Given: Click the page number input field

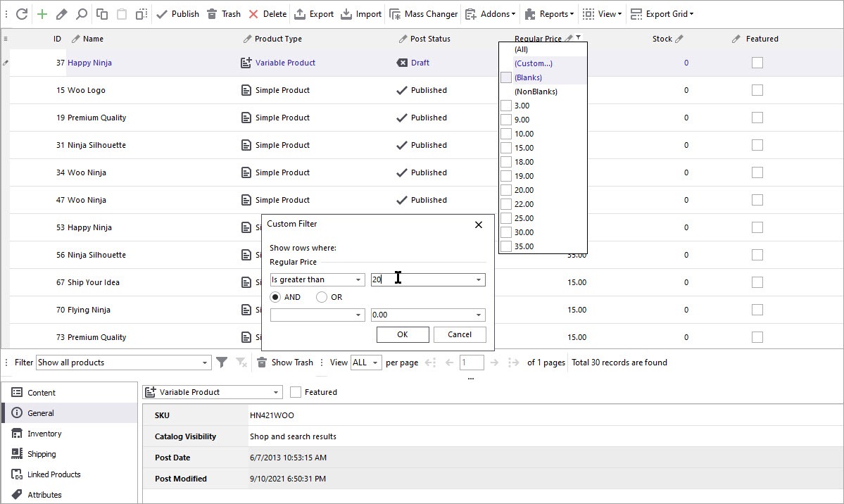Looking at the screenshot, I should click(x=472, y=362).
